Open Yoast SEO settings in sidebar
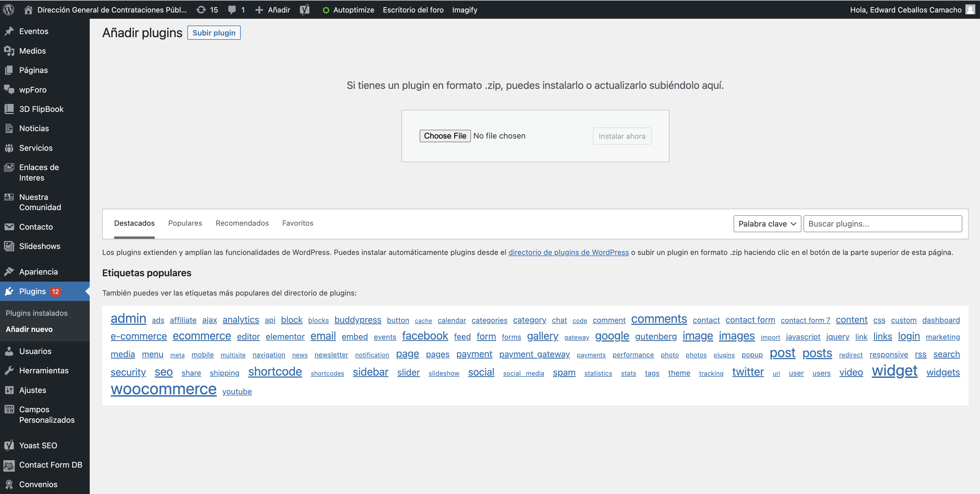980x494 pixels. [x=38, y=445]
